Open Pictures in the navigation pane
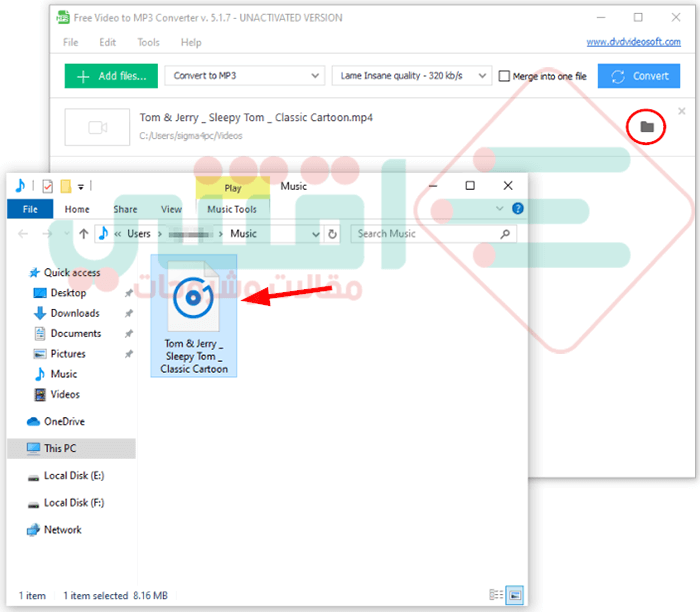The width and height of the screenshot is (700, 612). point(68,354)
